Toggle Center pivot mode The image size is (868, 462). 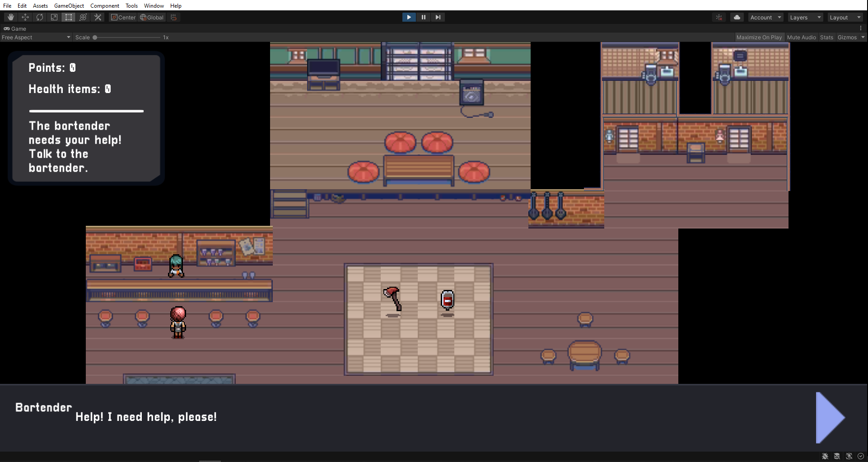coord(123,17)
